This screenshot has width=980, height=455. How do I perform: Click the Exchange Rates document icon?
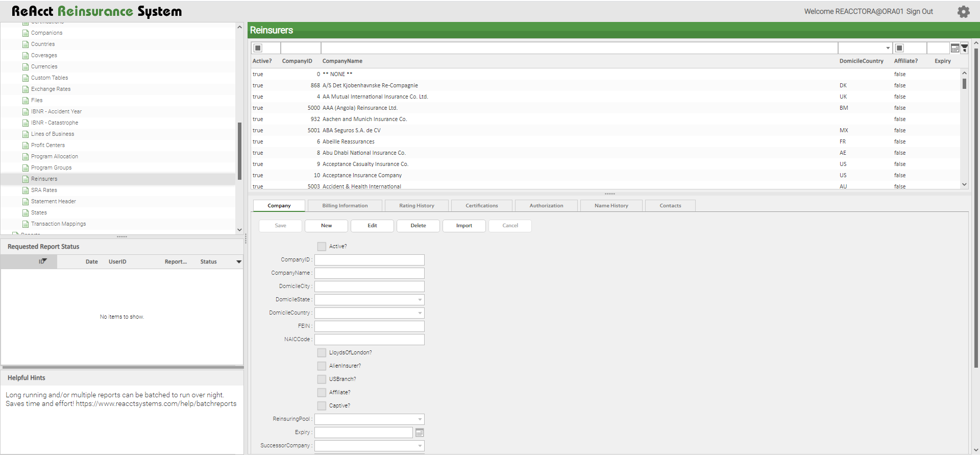(26, 89)
